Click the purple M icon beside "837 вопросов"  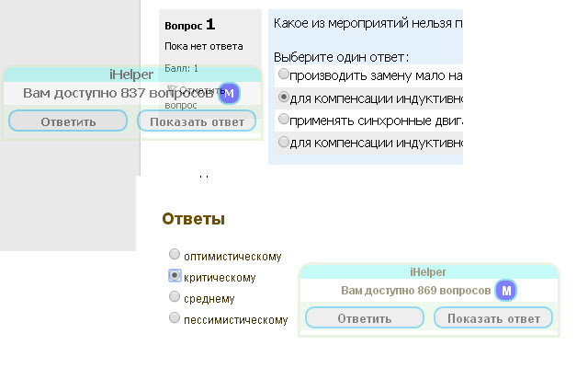pyautogui.click(x=229, y=93)
